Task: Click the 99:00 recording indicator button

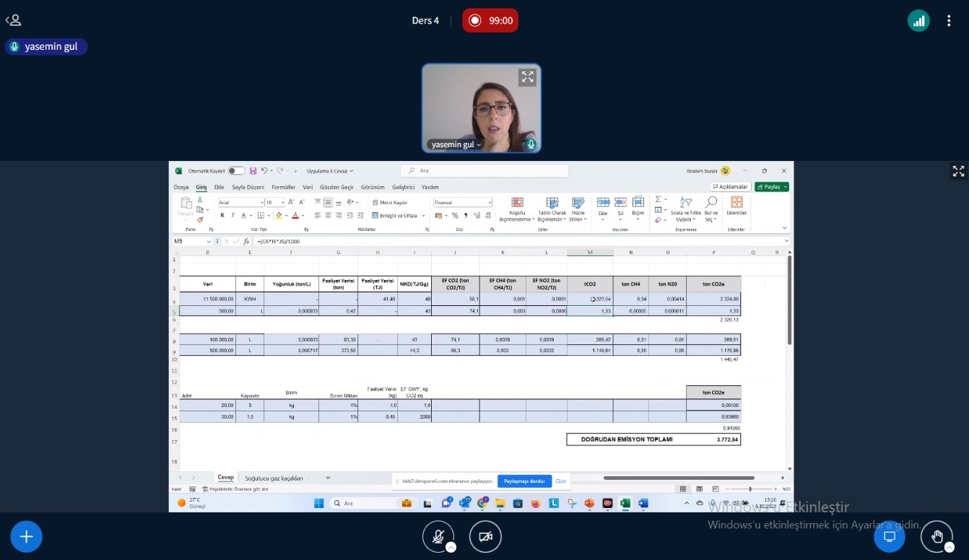Action: pos(490,20)
